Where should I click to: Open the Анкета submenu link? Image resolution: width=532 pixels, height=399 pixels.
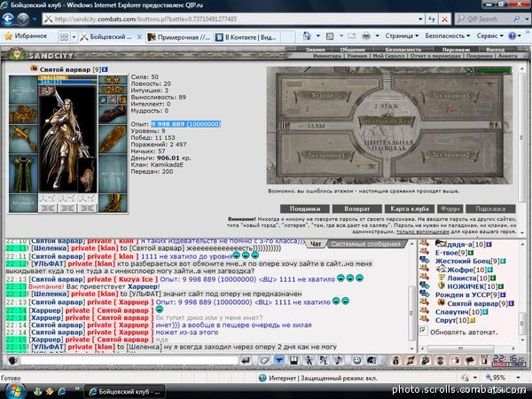pyautogui.click(x=508, y=56)
